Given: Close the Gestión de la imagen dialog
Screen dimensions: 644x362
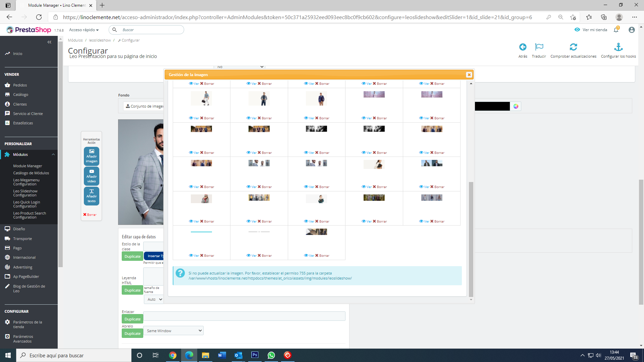Looking at the screenshot, I should click(469, 75).
